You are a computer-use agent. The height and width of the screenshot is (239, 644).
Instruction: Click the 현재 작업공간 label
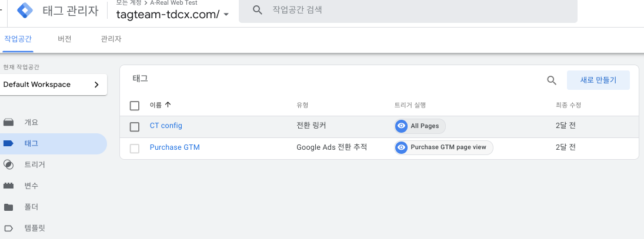tap(21, 67)
